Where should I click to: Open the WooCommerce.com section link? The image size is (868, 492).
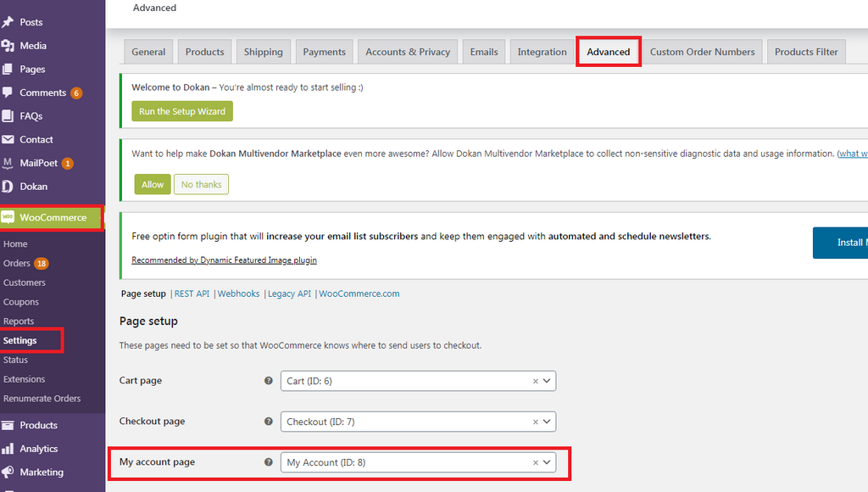[359, 294]
